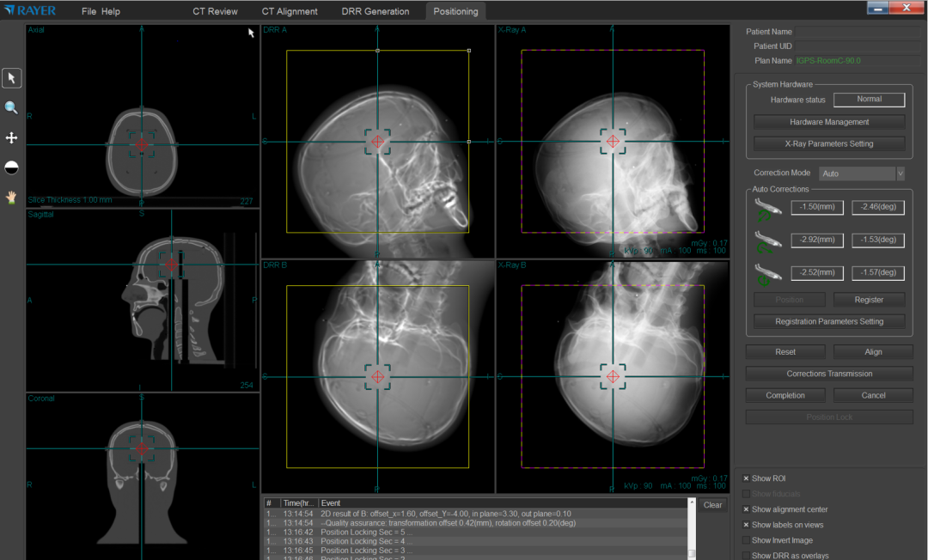The width and height of the screenshot is (928, 560).
Task: Switch to the CT Alignment tab
Action: coord(290,12)
